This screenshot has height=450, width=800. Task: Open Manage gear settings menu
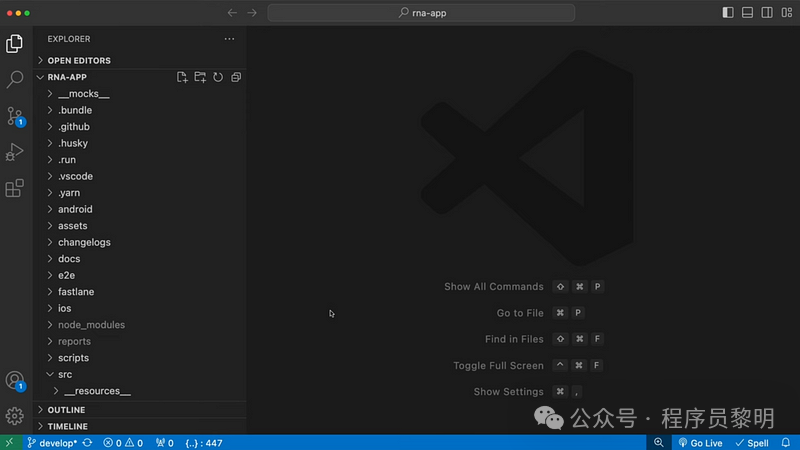pyautogui.click(x=14, y=416)
